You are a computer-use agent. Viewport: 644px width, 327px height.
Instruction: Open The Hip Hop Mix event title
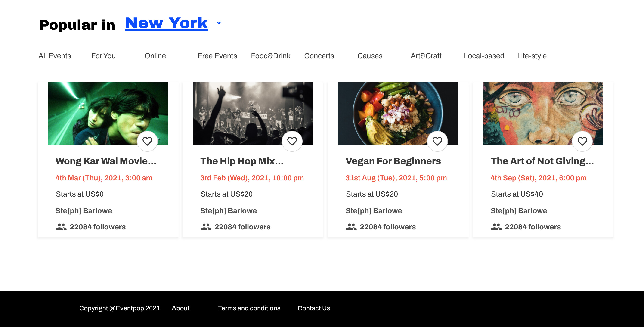coord(241,161)
